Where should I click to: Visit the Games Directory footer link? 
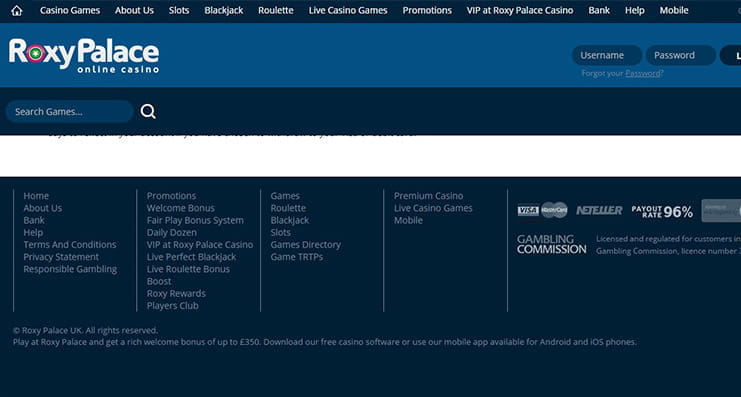pos(306,245)
